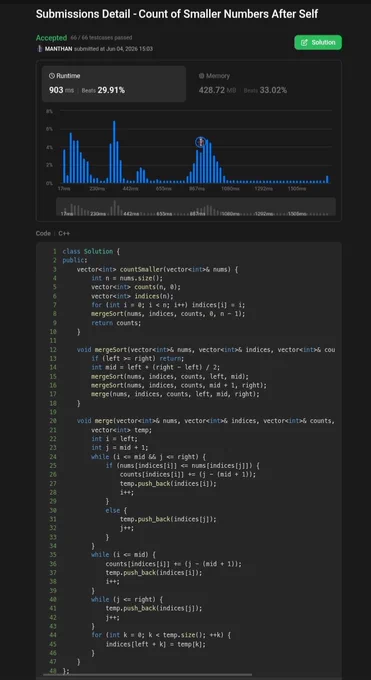Click the 17ms label on main chart axis
The width and height of the screenshot is (371, 680).
tap(64, 189)
